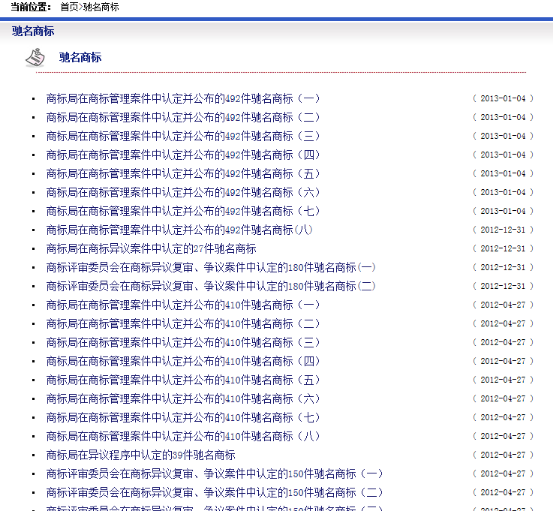
Task: Open 410件驰名商标(六) article link
Action: [x=183, y=399]
